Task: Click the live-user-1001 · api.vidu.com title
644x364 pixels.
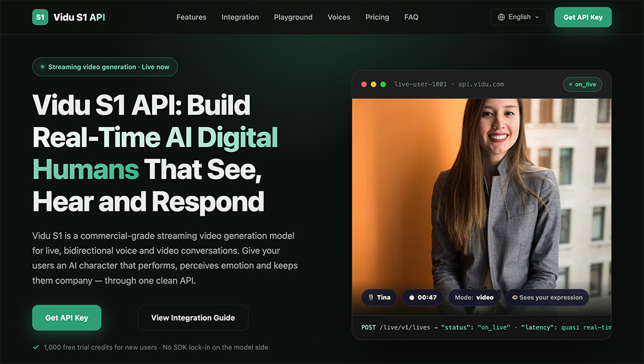Action: (449, 84)
